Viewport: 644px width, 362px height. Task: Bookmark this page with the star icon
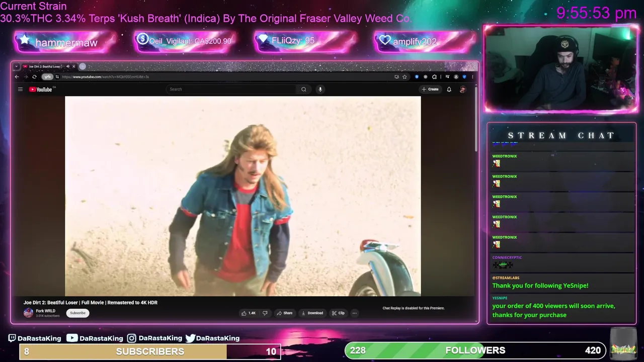click(405, 77)
